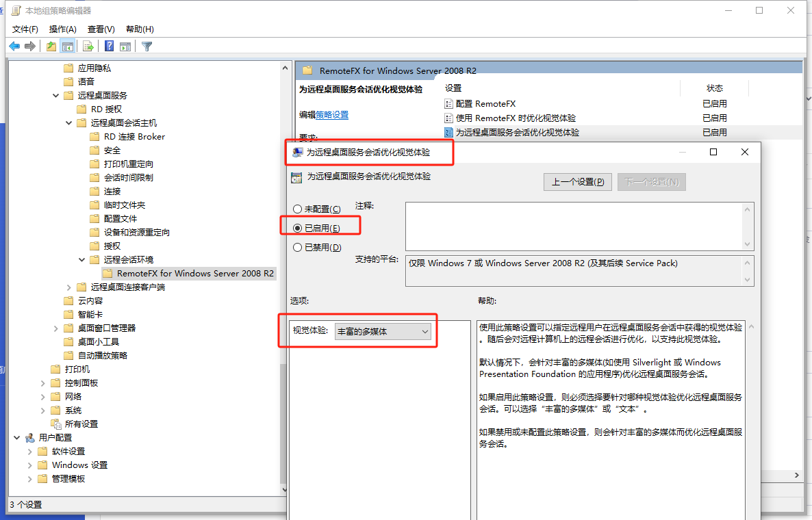Open the 操作(A) menu

[x=63, y=29]
